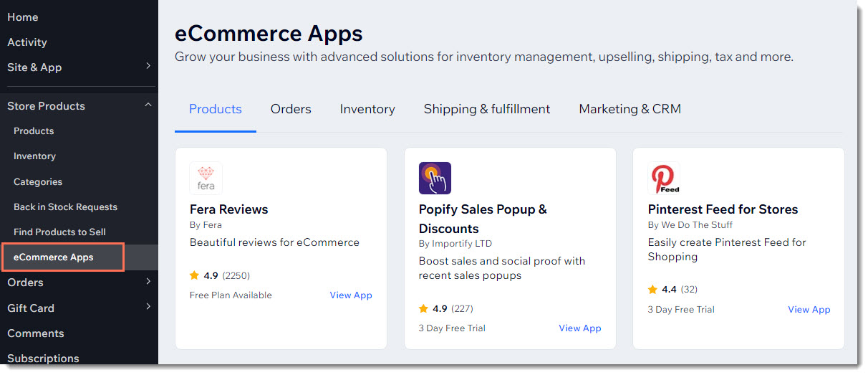Click the star icon on Popify card
868x375 pixels.
423,308
